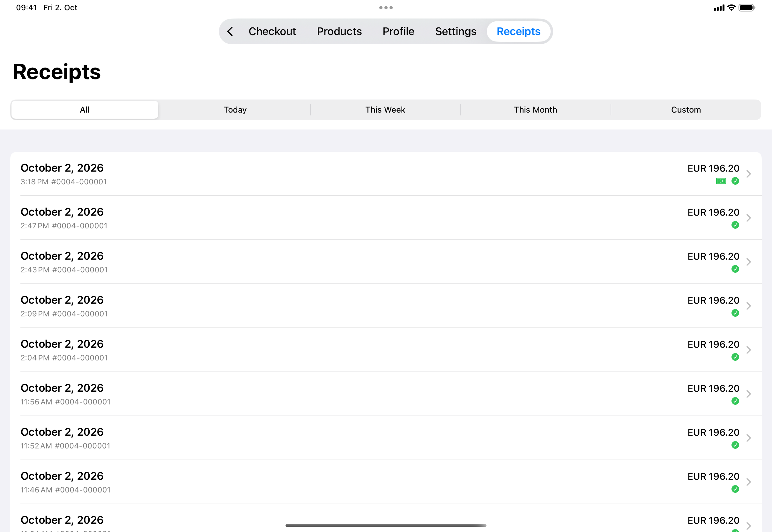Image resolution: width=772 pixels, height=532 pixels.
Task: Tap green checkmark on 11:56 AM receipt
Action: tap(735, 401)
